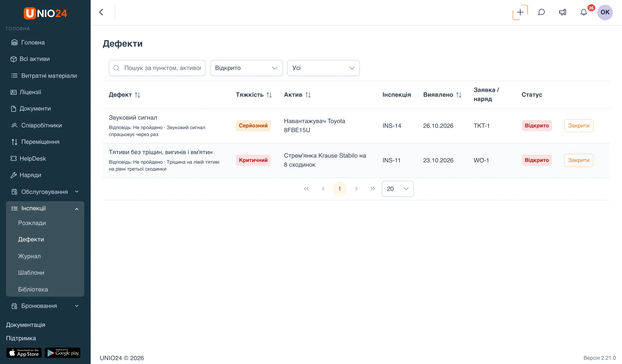
Task: Open the Відкрито status filter dropdown
Action: [x=246, y=68]
